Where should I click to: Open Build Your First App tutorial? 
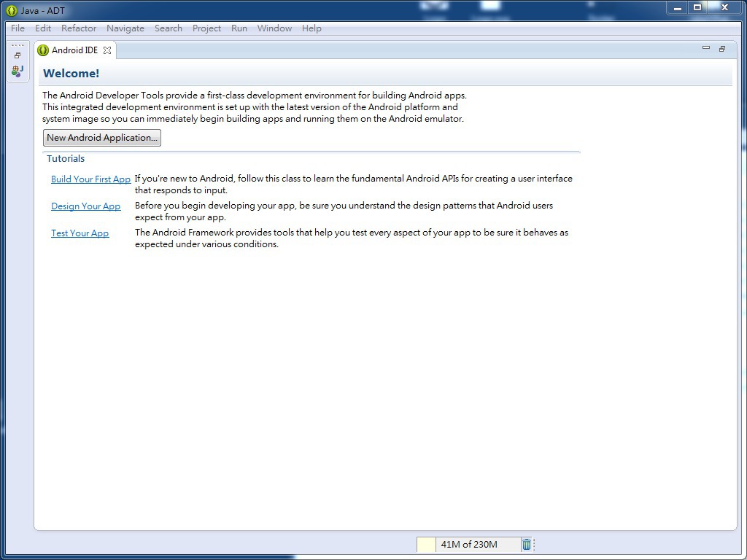[90, 179]
